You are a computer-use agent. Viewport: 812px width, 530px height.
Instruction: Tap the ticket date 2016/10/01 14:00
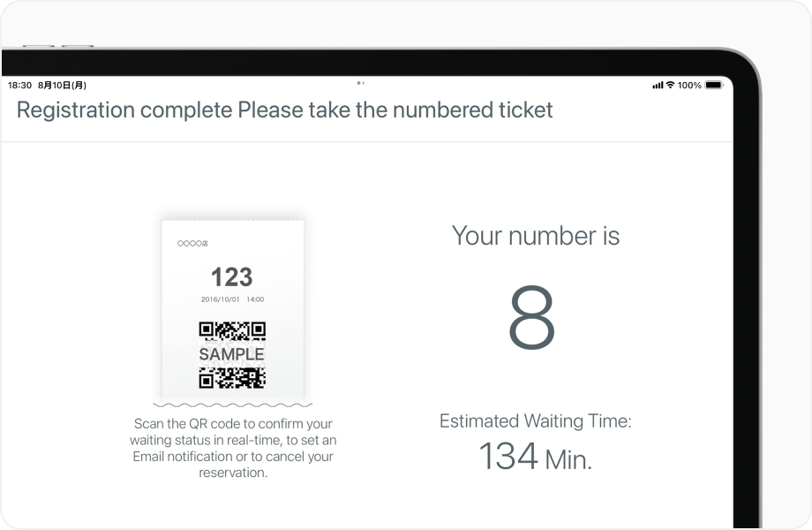pyautogui.click(x=232, y=299)
